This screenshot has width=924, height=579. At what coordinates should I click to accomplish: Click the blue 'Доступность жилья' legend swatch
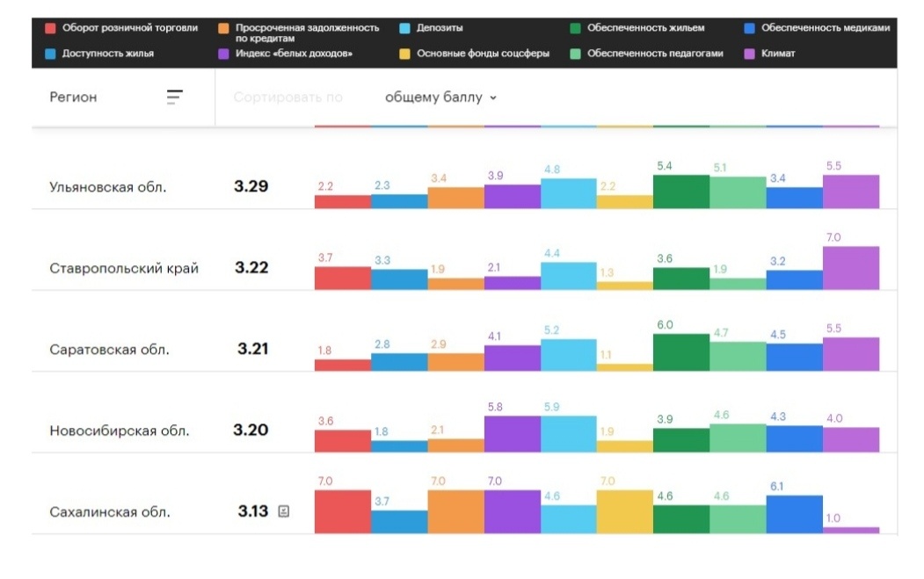(50, 54)
